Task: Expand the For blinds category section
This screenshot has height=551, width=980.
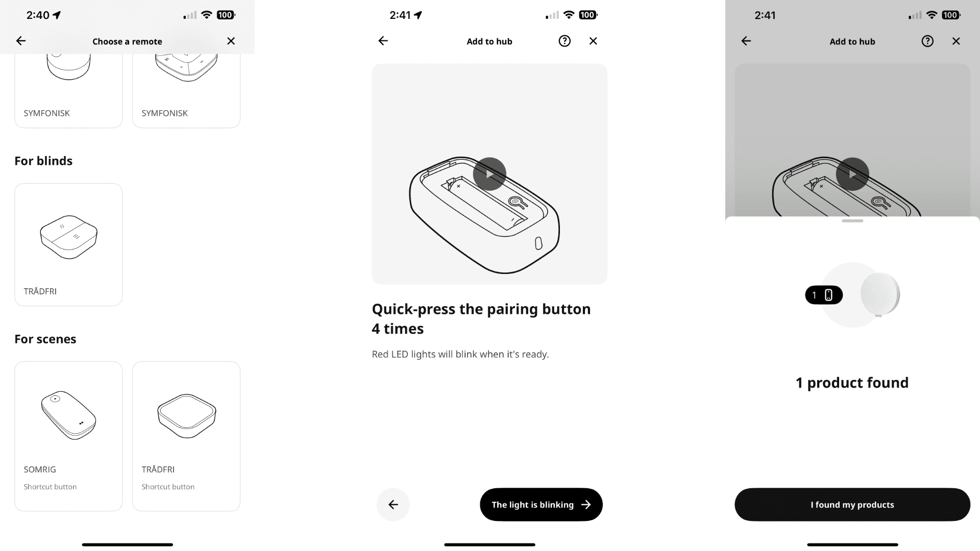Action: pos(43,161)
